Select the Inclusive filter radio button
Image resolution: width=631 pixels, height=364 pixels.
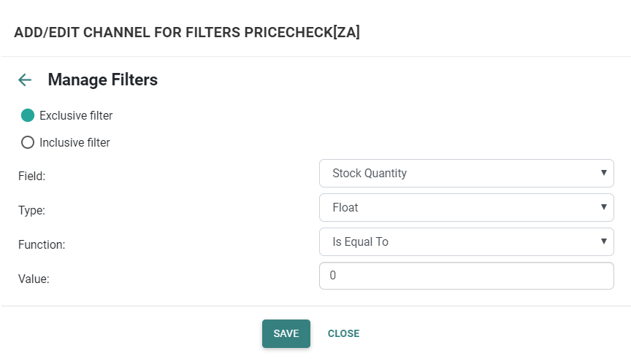click(x=28, y=142)
